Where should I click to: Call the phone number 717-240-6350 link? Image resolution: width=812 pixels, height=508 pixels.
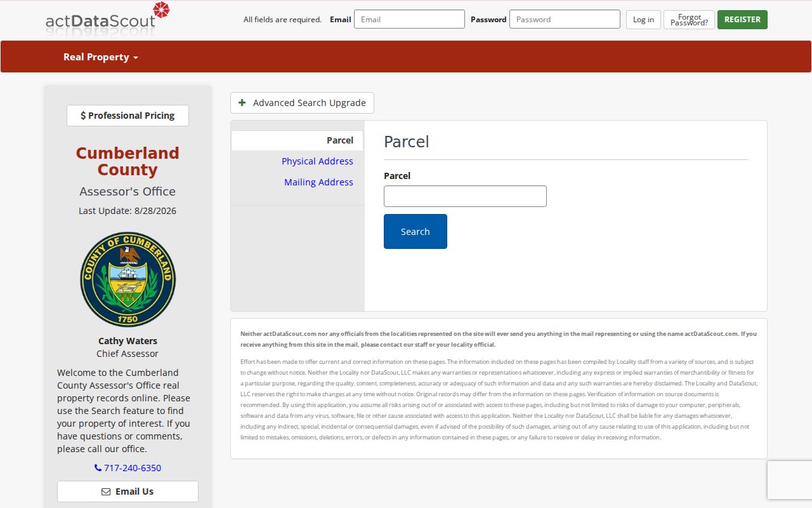tap(128, 468)
